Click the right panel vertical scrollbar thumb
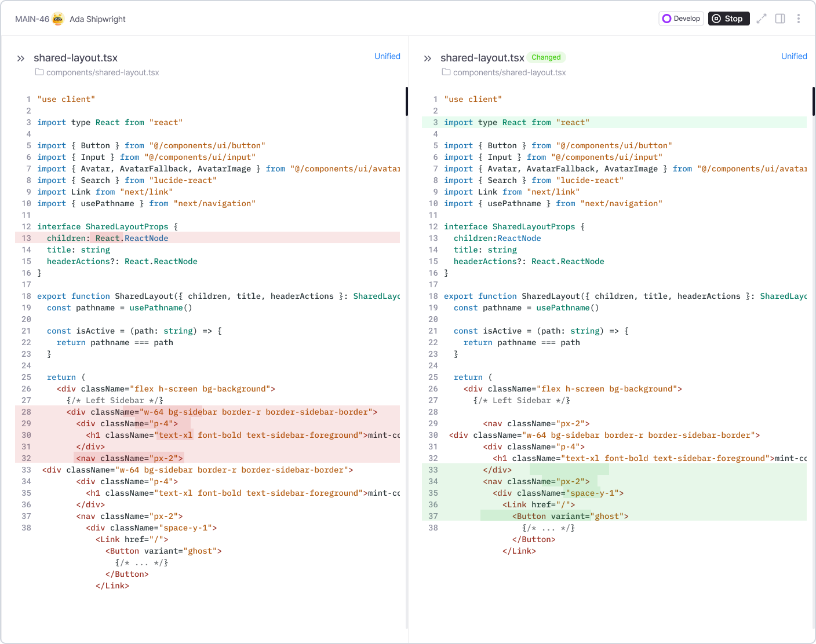Viewport: 816px width, 644px height. [x=814, y=101]
